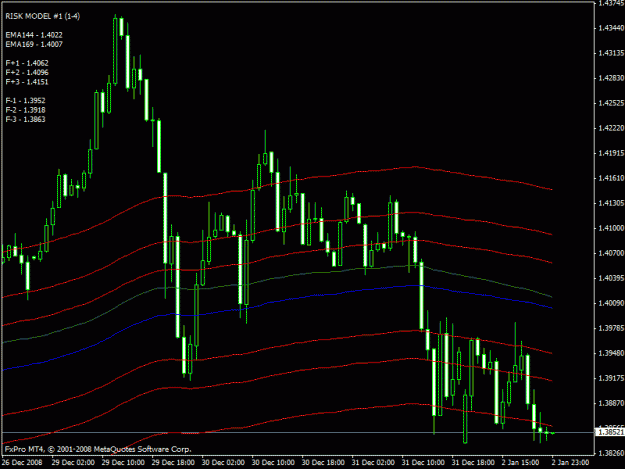Click the 1.39480 price axis label
The image size is (625, 469).
(611, 353)
